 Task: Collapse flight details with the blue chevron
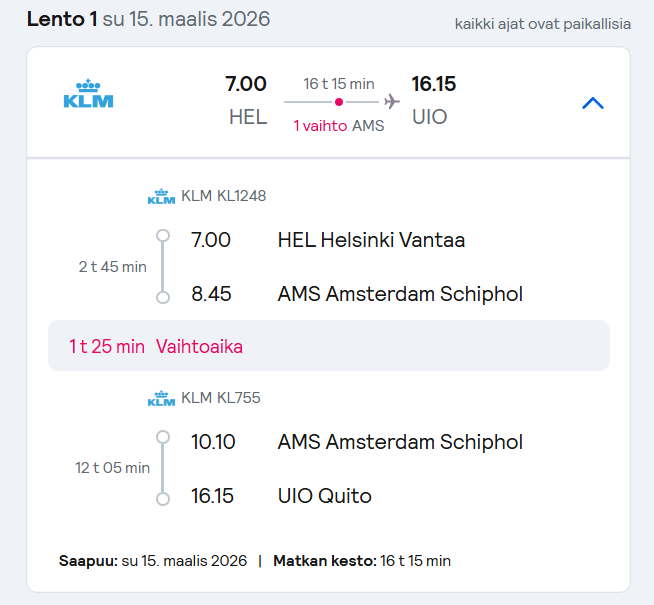click(593, 103)
